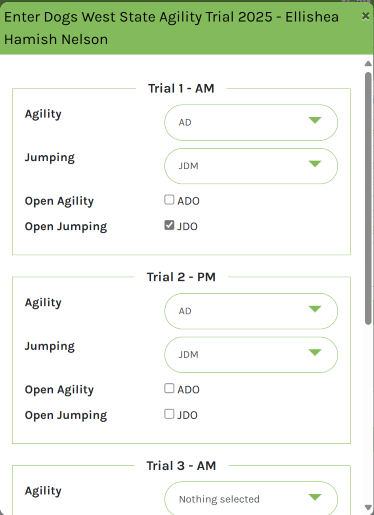Open Trial 1 Jumping JDM dropdown
The height and width of the screenshot is (515, 374).
pyautogui.click(x=251, y=166)
